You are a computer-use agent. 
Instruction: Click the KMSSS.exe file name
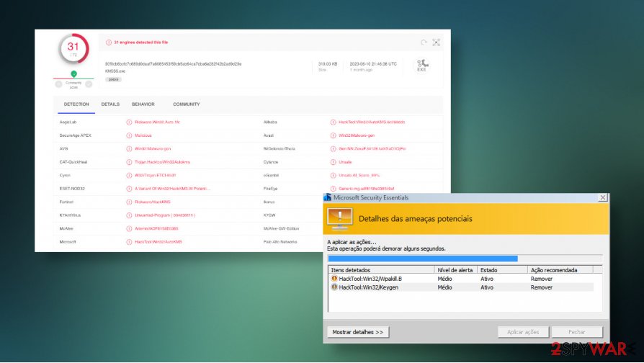(115, 71)
